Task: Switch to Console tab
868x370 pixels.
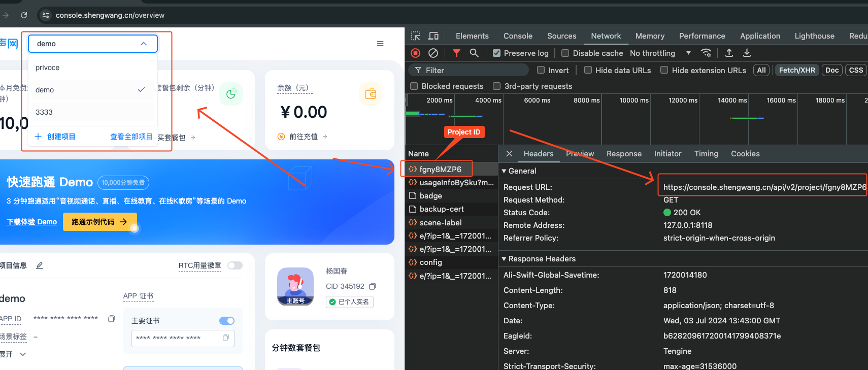Action: point(518,36)
